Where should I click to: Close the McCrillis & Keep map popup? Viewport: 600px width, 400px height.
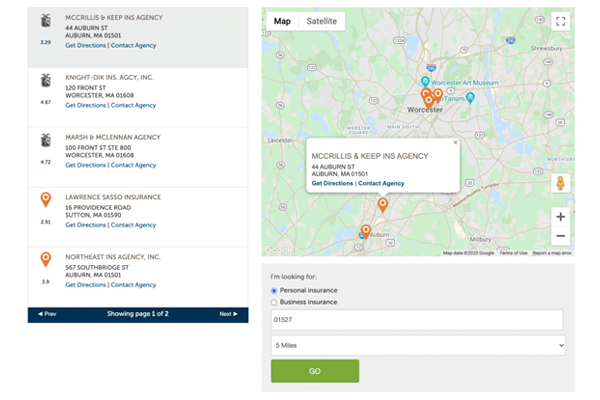[x=455, y=142]
